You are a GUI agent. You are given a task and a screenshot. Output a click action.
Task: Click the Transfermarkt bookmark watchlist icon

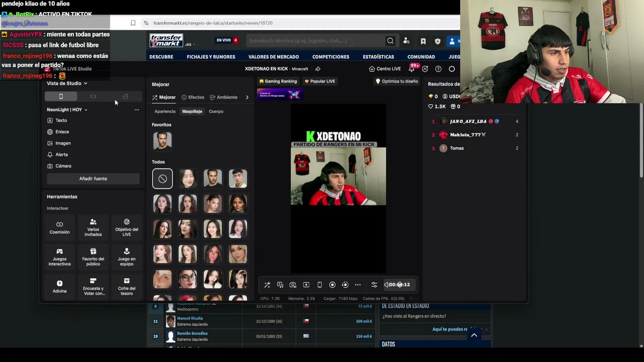click(x=423, y=41)
